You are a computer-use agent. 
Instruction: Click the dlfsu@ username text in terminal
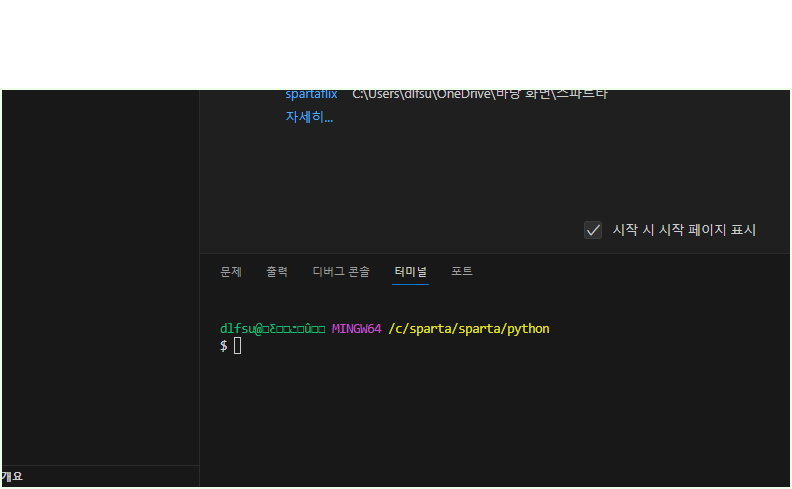click(241, 329)
